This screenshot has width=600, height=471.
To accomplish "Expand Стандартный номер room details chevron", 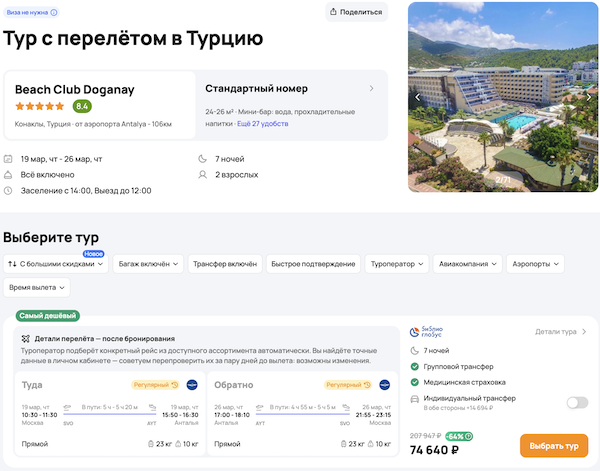I will point(372,88).
